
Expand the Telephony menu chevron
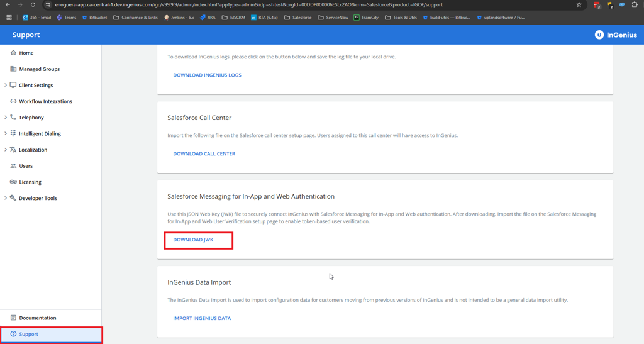click(x=6, y=118)
